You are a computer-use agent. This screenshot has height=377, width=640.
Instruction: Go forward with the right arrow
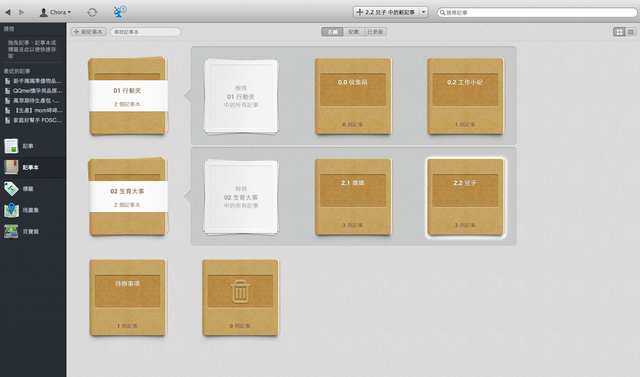click(x=22, y=12)
